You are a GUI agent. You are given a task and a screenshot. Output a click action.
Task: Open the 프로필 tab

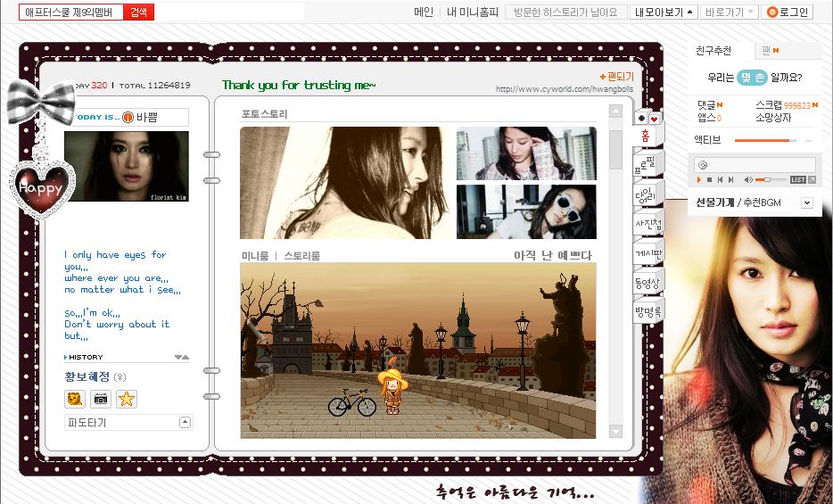point(646,165)
